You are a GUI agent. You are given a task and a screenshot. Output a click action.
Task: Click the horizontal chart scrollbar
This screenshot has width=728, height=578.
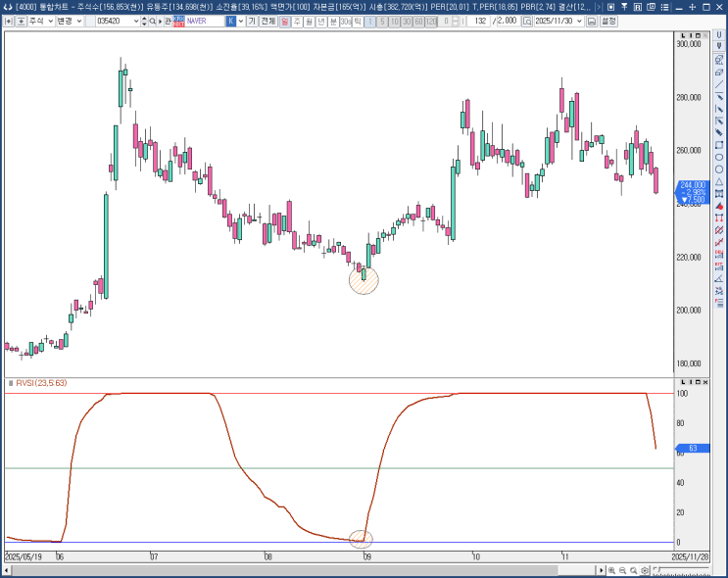(x=302, y=570)
